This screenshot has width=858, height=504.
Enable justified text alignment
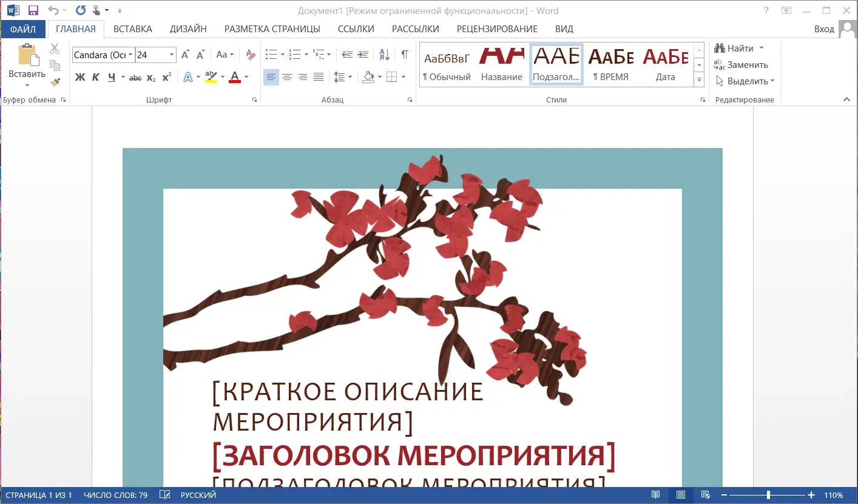click(x=318, y=77)
